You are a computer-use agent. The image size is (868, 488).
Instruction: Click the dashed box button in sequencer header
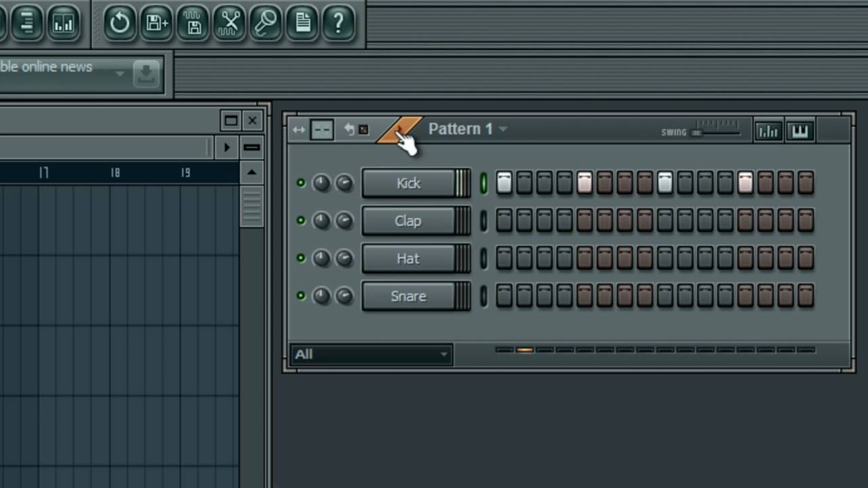(x=321, y=129)
